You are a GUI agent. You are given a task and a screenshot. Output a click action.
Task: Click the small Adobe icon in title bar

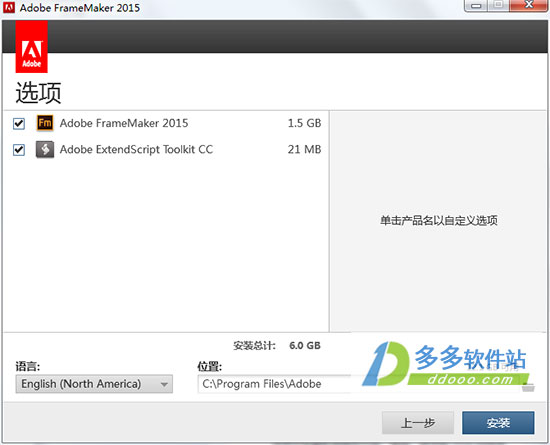(9, 7)
